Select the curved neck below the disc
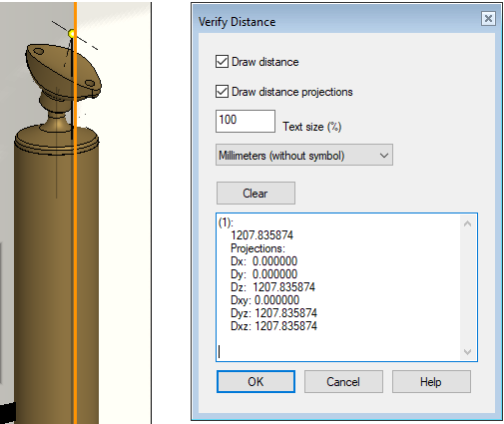 tap(57, 112)
